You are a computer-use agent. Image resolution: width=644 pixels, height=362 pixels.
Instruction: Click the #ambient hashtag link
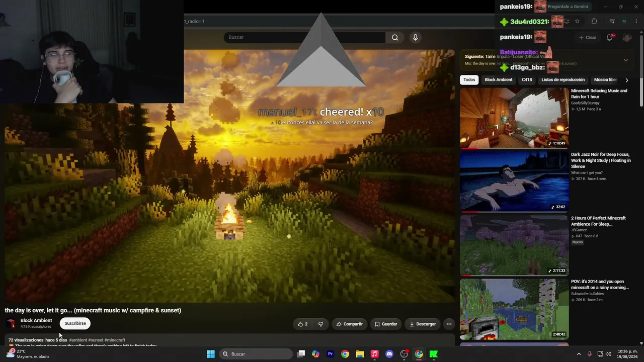78,340
